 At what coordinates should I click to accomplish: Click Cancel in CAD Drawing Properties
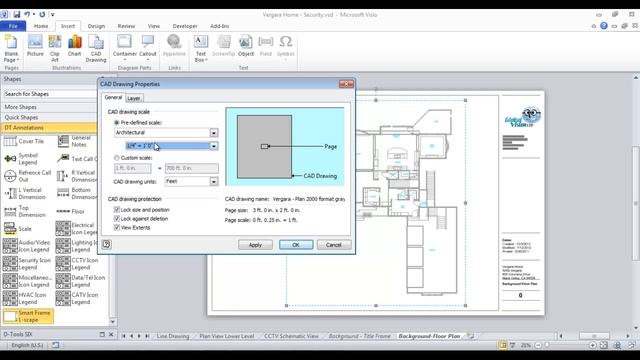coord(333,244)
